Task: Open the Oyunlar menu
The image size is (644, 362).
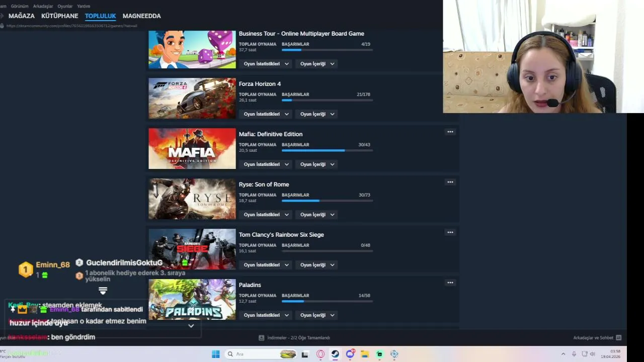Action: pos(65,6)
